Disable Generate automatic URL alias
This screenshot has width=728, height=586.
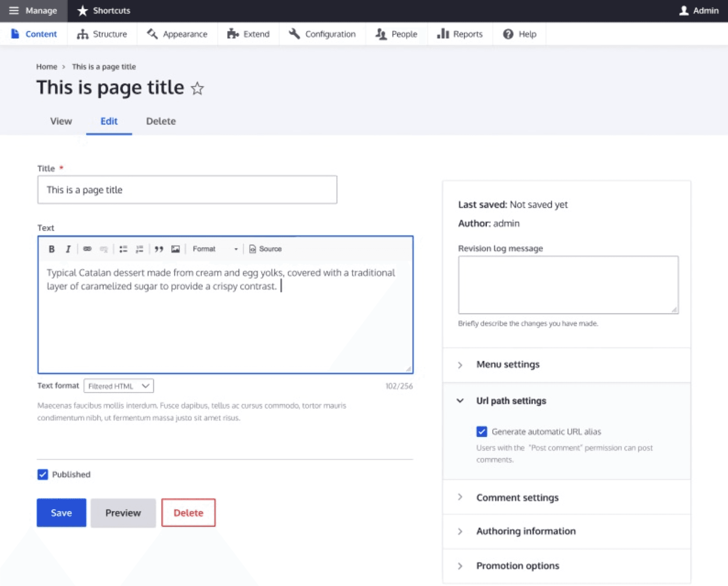click(x=482, y=431)
